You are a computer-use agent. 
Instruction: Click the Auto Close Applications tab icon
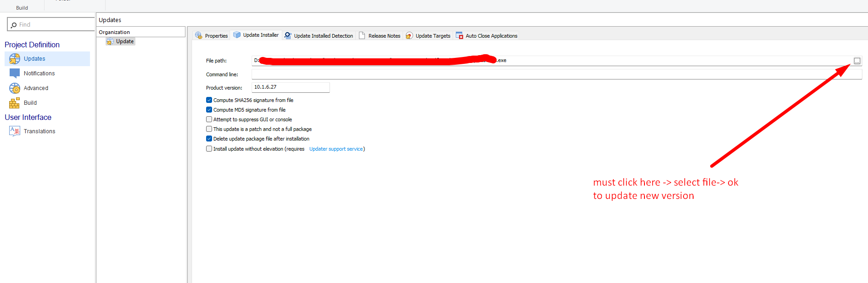(x=459, y=36)
